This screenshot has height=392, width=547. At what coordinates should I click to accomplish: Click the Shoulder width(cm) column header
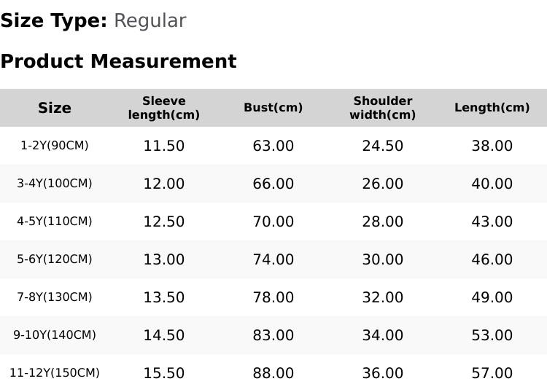click(x=383, y=108)
